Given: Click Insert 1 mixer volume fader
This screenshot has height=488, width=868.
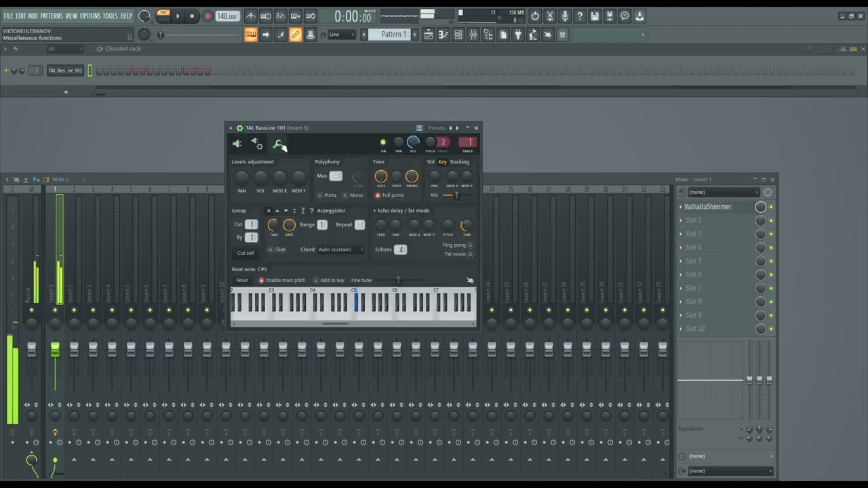Looking at the screenshot, I should click(55, 349).
